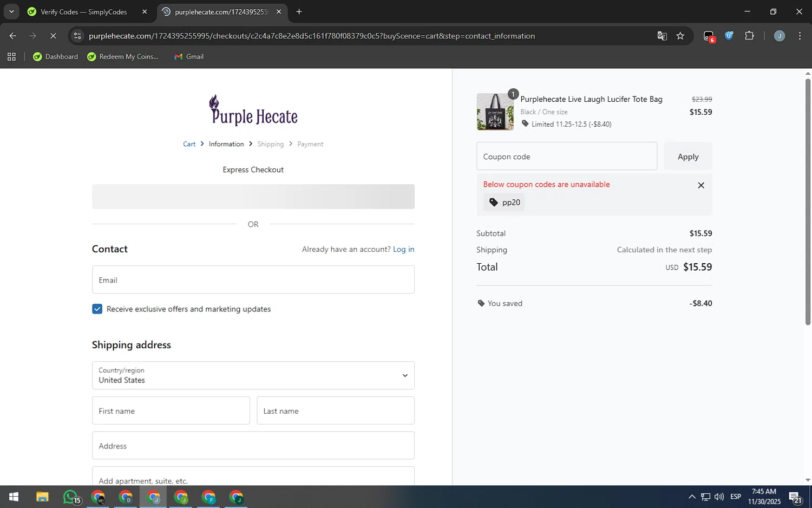Screen dimensions: 812x508
Task: Open the tab search dropdown arrow
Action: pyautogui.click(x=11, y=11)
